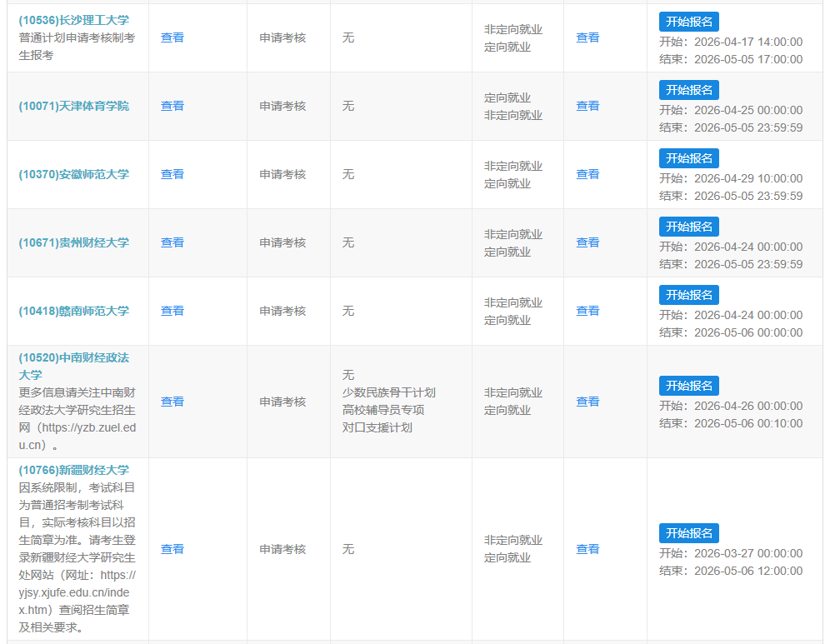
Task: Open the 赣南师范大学 school link
Action: [73, 311]
